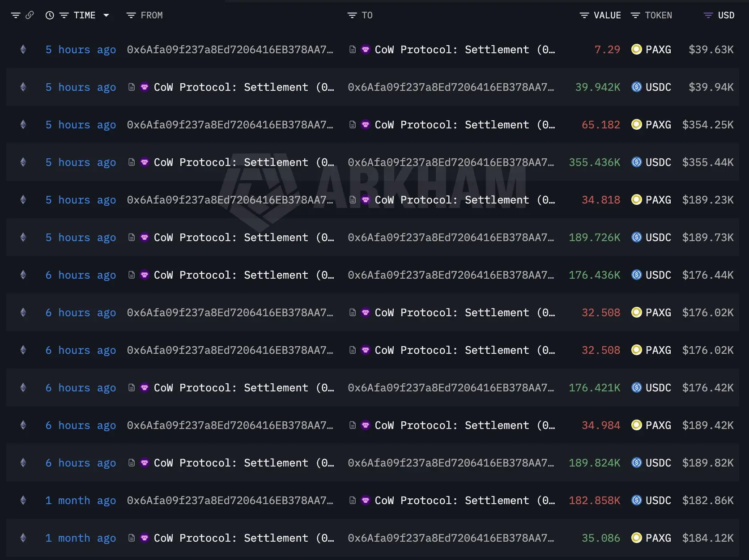Open recipient address in 35.086 PAXG row

451,538
